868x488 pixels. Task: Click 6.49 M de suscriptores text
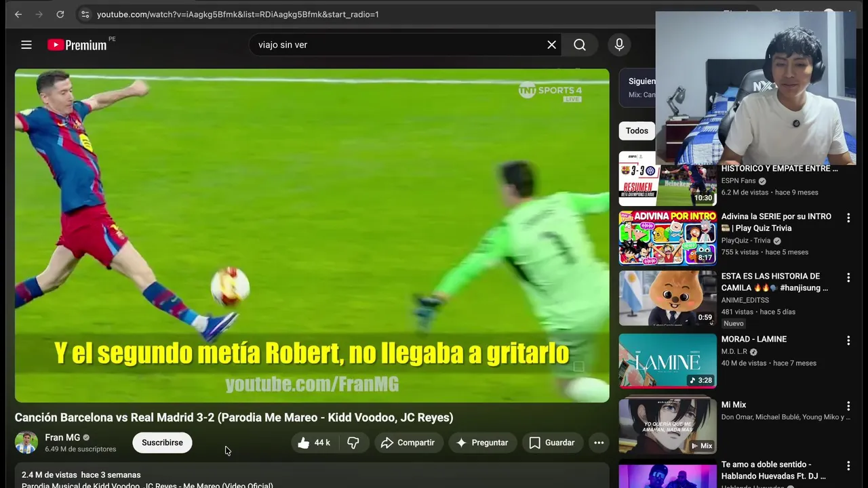pos(81,449)
